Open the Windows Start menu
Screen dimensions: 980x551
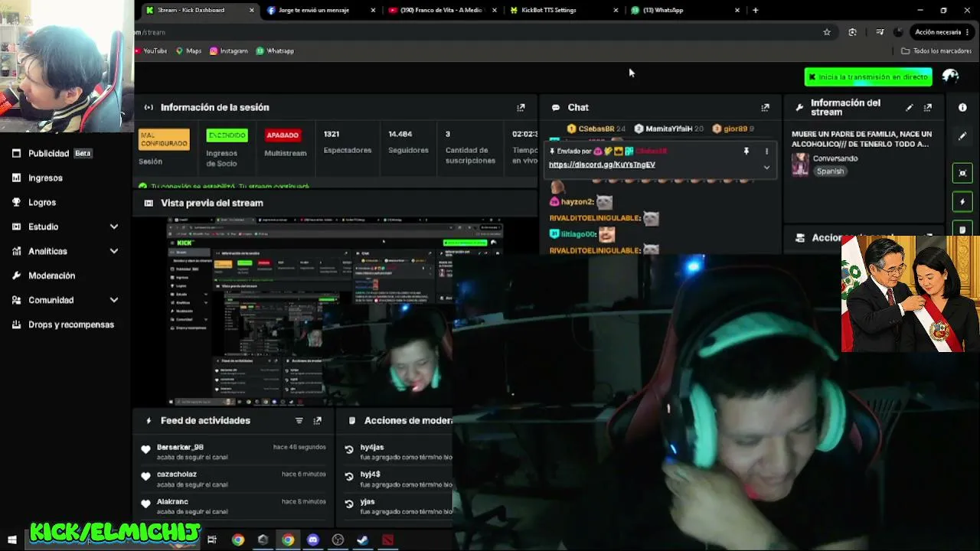pos(12,540)
